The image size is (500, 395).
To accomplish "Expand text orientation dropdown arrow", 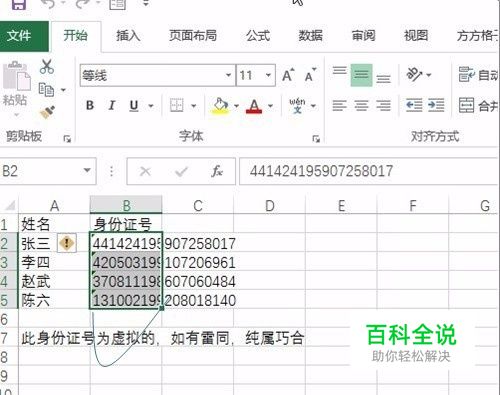I will coord(429,75).
